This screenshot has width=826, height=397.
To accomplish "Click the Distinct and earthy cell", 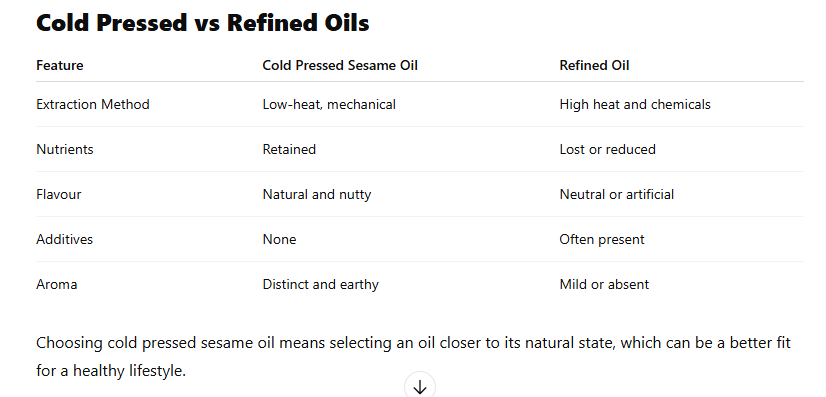I will (x=320, y=284).
